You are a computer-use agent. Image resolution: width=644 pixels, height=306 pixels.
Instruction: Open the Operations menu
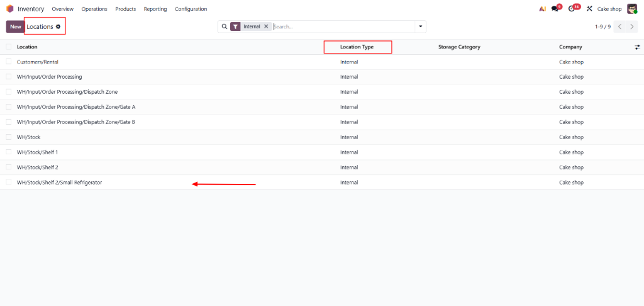94,9
